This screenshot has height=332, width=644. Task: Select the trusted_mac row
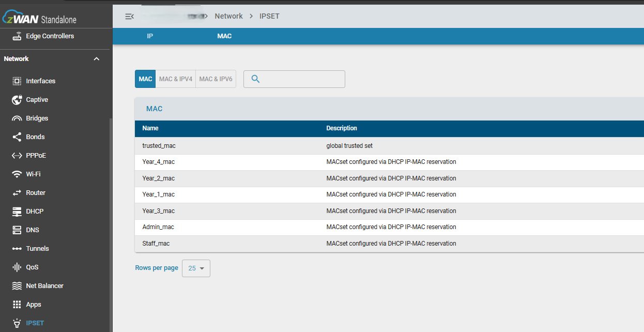click(389, 146)
